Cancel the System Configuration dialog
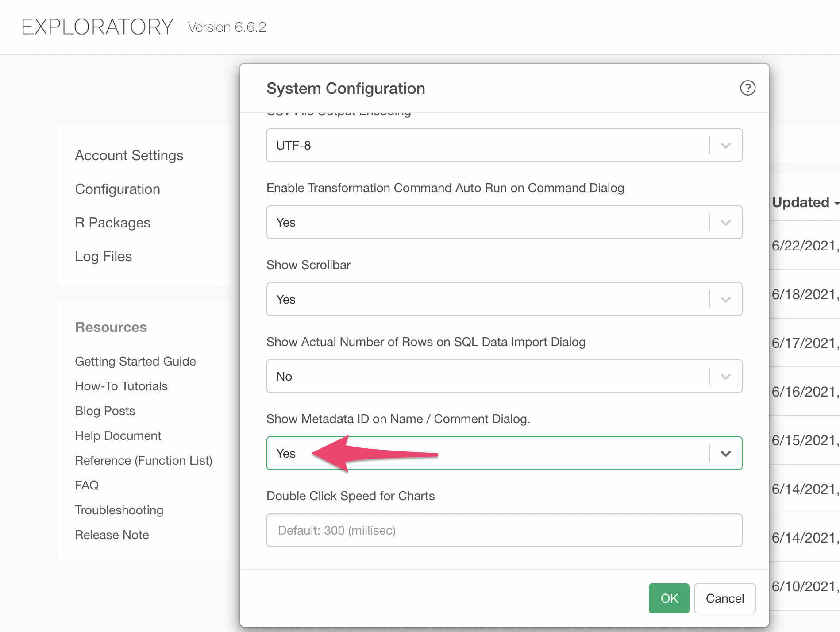840x632 pixels. [724, 598]
